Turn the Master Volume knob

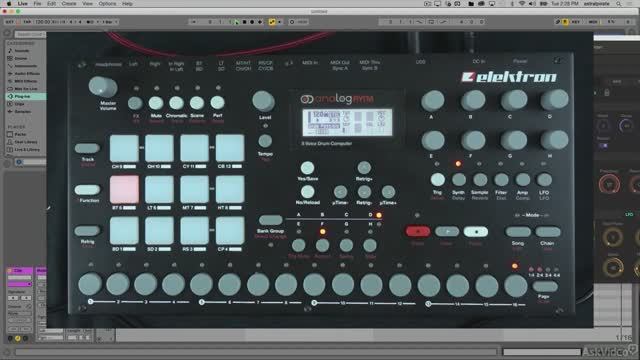point(103,87)
